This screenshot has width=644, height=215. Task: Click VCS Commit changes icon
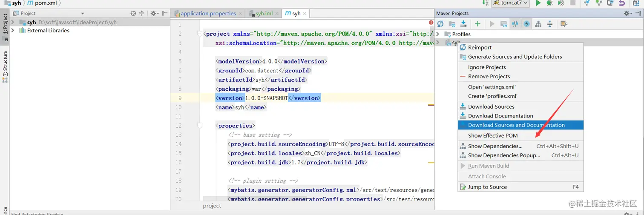pyautogui.click(x=599, y=3)
